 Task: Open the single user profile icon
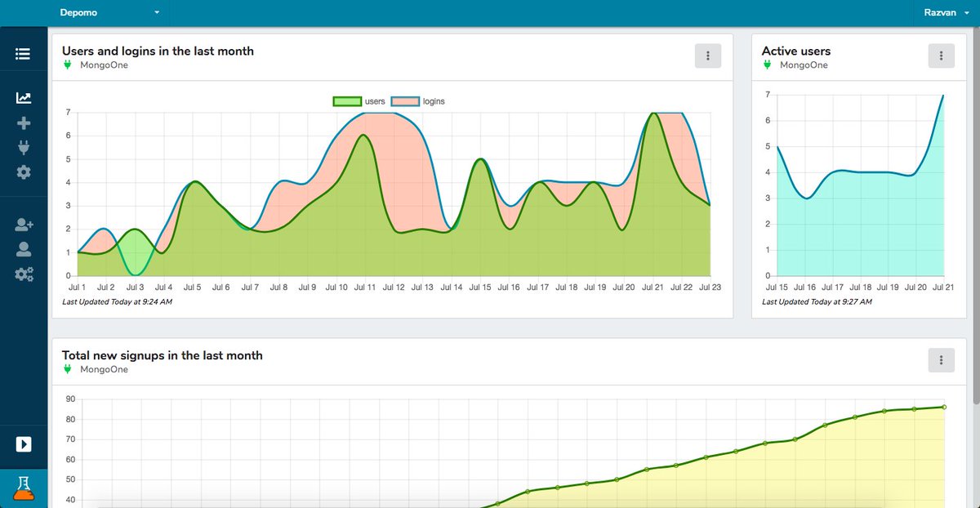(x=24, y=249)
